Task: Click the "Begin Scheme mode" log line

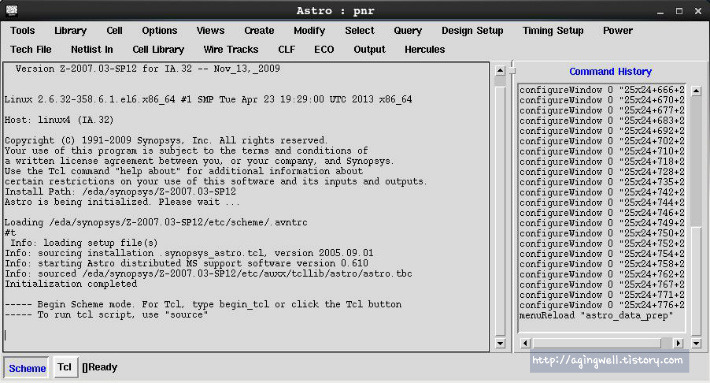Action: coord(203,305)
